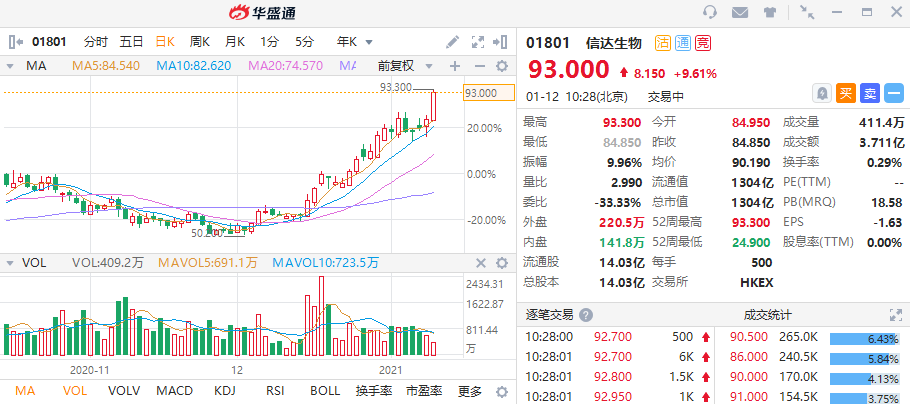This screenshot has width=910, height=404.
Task: Open 更多 more indicators
Action: [470, 391]
